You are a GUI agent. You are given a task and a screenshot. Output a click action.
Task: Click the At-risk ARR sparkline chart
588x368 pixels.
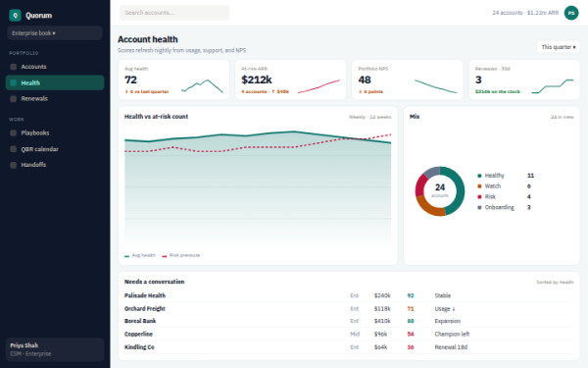[318, 86]
